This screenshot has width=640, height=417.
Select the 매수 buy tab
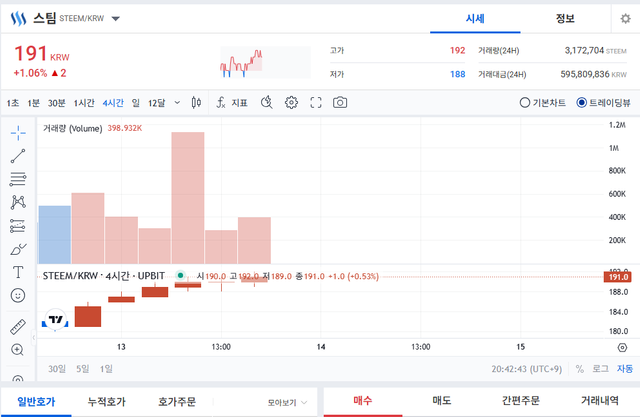[363, 401]
